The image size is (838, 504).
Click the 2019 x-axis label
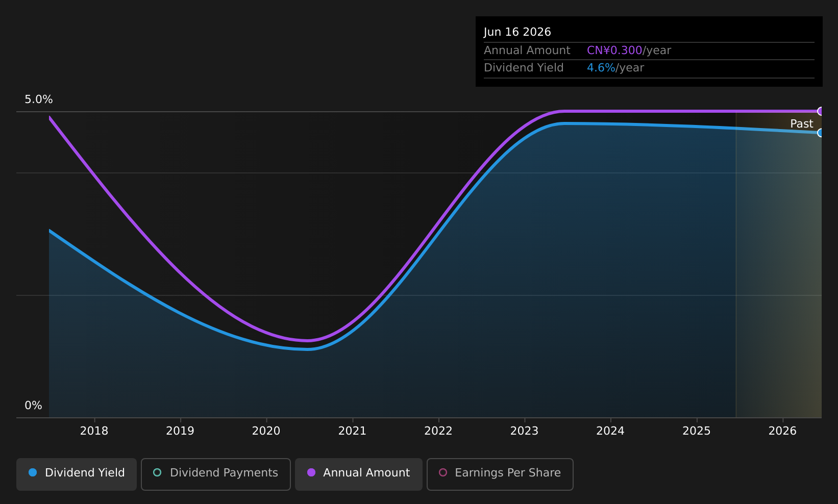[x=180, y=431]
